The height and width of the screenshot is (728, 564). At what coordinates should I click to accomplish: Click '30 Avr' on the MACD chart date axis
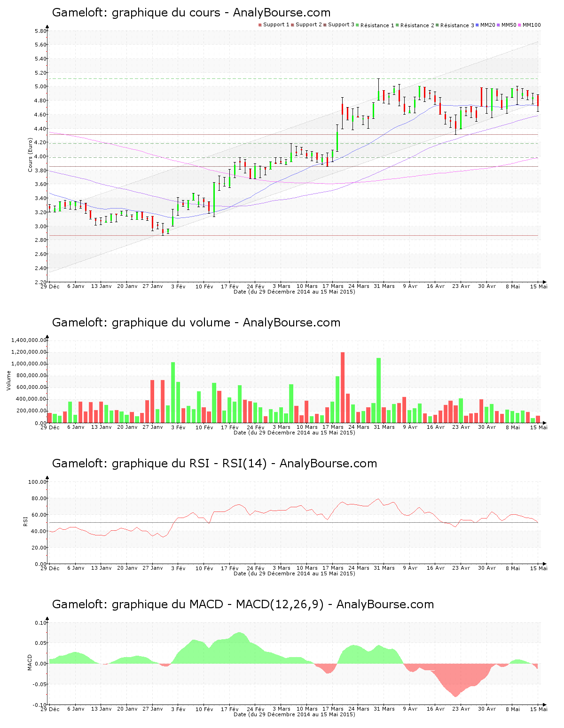(x=487, y=709)
